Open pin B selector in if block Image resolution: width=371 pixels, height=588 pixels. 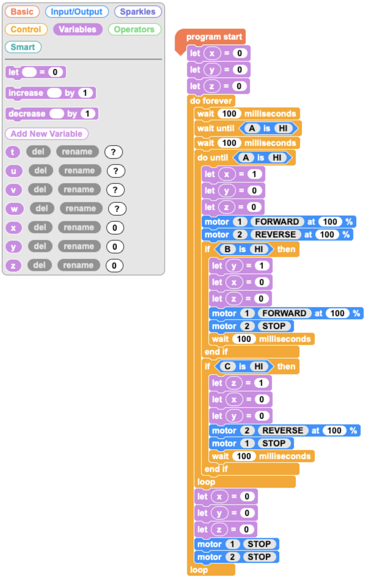coord(227,249)
